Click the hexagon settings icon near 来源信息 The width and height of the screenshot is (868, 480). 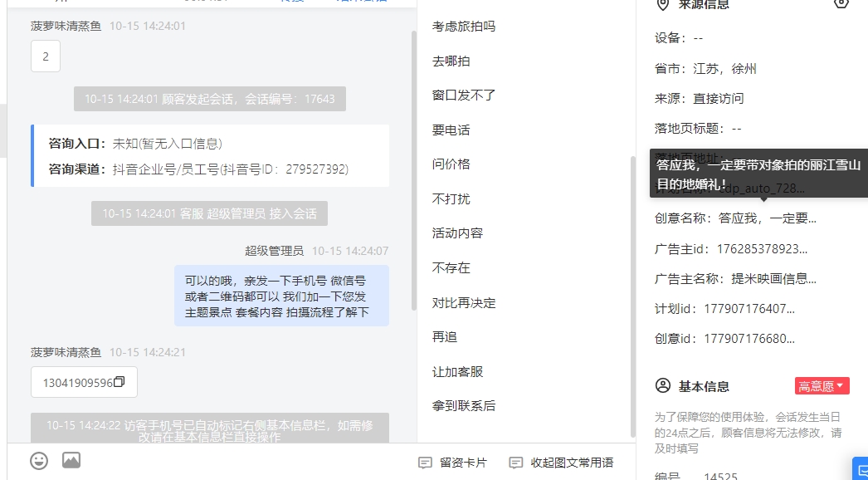tap(841, 3)
